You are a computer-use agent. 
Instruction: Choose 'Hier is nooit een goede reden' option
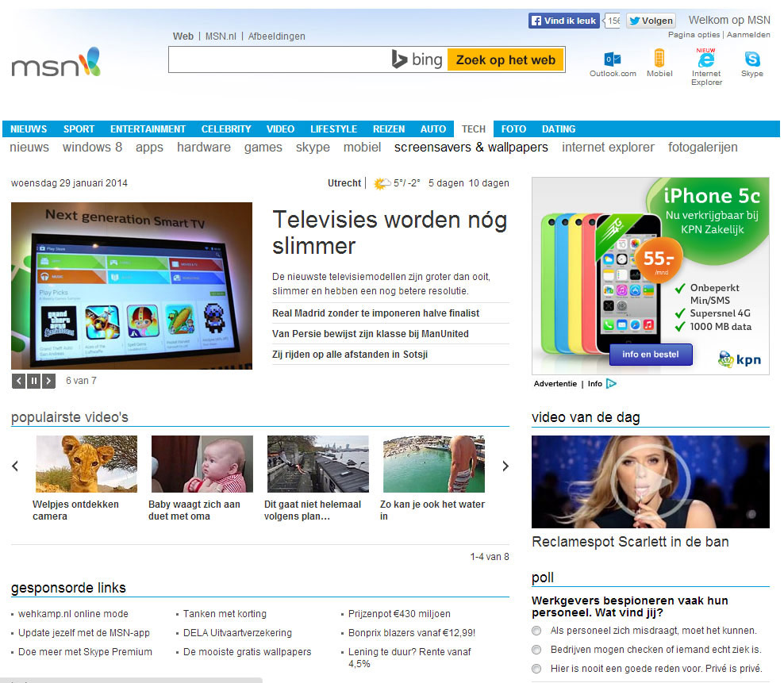pos(536,669)
